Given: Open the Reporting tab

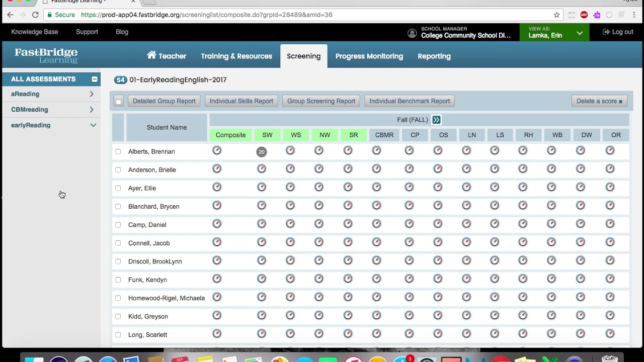Looking at the screenshot, I should (x=434, y=56).
